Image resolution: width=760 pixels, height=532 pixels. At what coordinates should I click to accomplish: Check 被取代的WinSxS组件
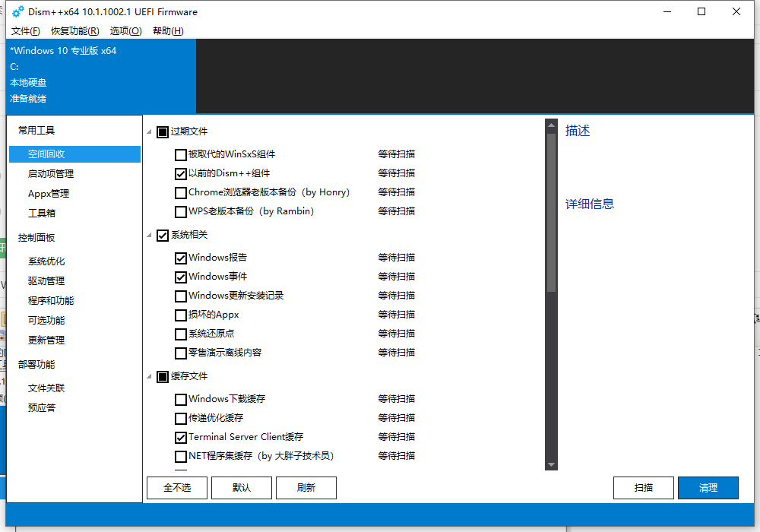(x=180, y=154)
